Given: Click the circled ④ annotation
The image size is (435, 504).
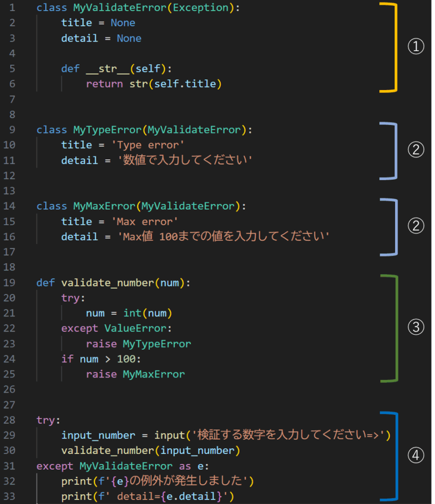Looking at the screenshot, I should (415, 456).
